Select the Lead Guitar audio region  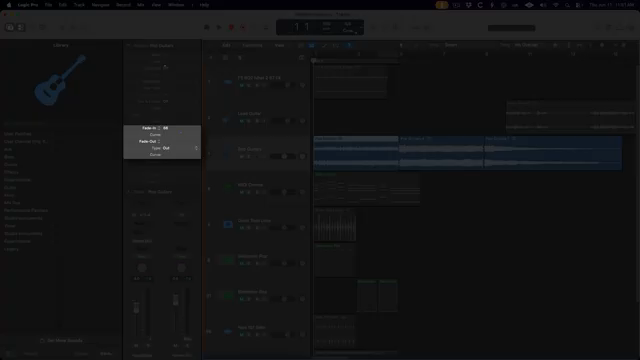pos(570,117)
